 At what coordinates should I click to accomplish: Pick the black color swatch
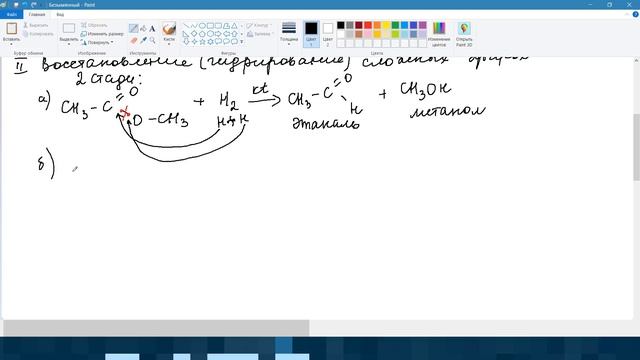pos(340,25)
